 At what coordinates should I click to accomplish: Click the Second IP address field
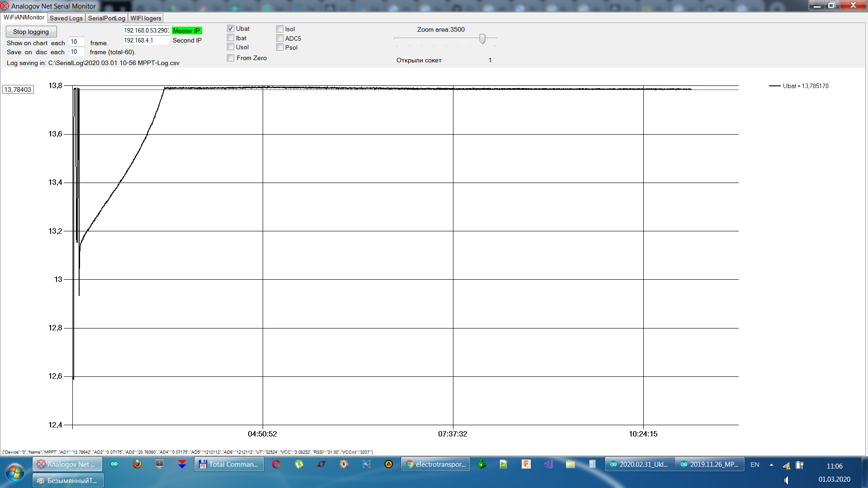tap(146, 40)
